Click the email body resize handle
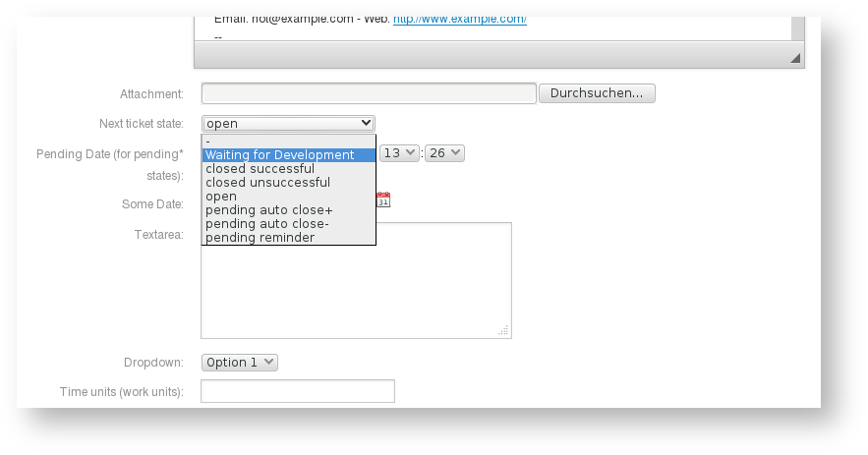Image resolution: width=868 pixels, height=455 pixels. pos(795,59)
